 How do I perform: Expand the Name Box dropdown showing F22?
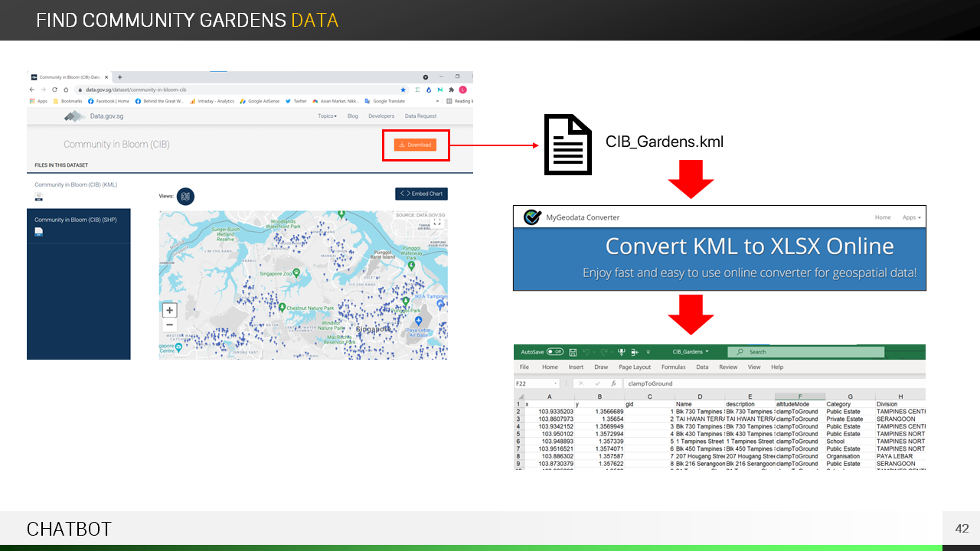tap(555, 383)
